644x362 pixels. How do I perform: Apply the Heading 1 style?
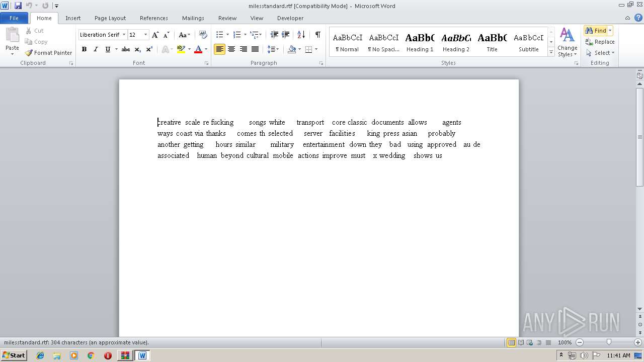click(x=420, y=42)
